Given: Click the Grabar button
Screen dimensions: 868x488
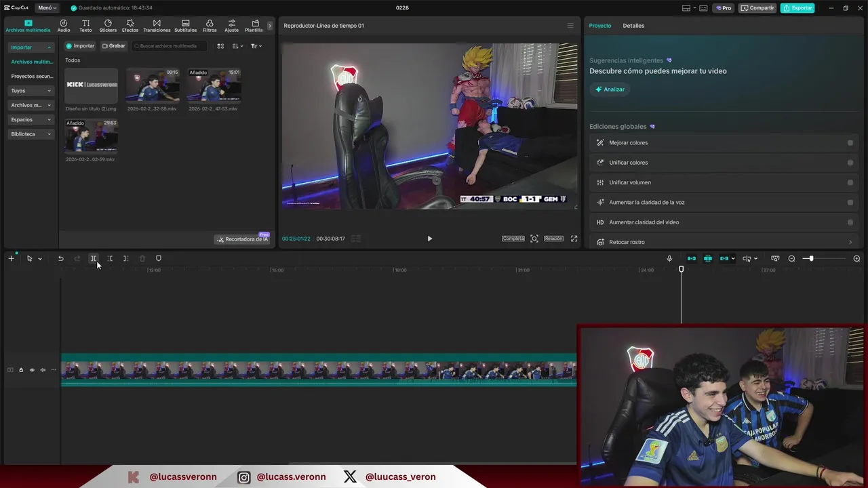Looking at the screenshot, I should 114,46.
